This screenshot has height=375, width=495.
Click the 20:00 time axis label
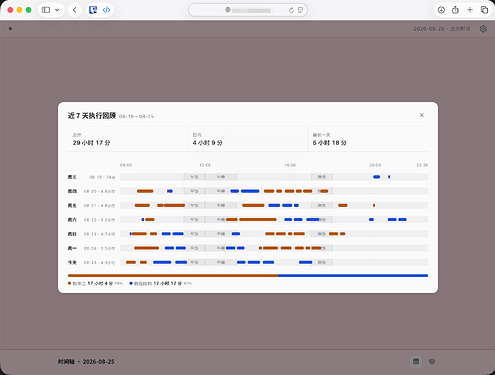tap(375, 165)
